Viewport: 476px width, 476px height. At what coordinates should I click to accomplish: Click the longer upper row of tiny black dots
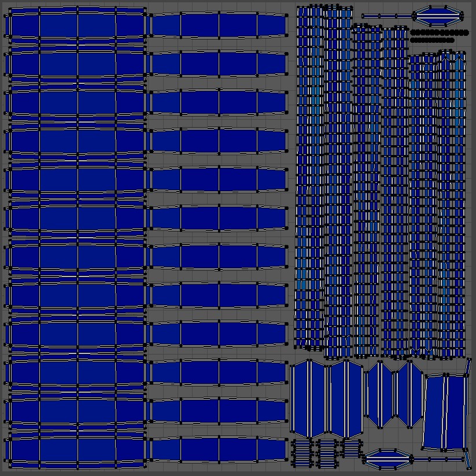pos(440,33)
